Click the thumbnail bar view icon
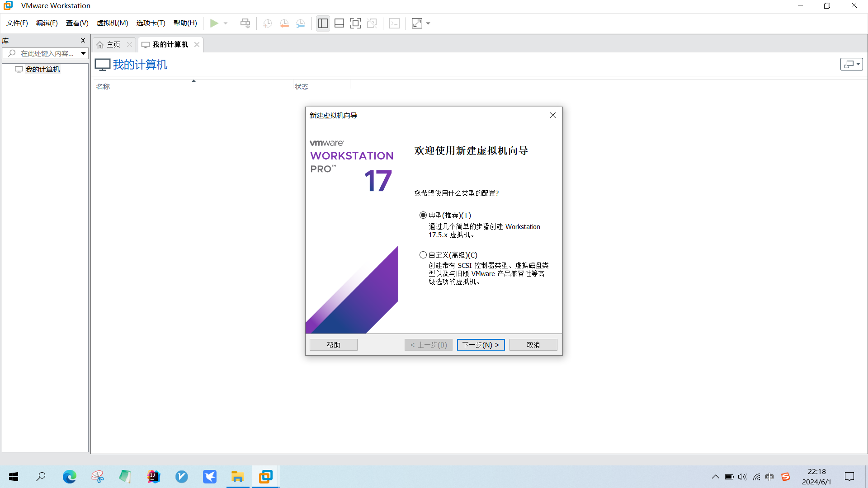This screenshot has height=488, width=868. click(x=339, y=23)
